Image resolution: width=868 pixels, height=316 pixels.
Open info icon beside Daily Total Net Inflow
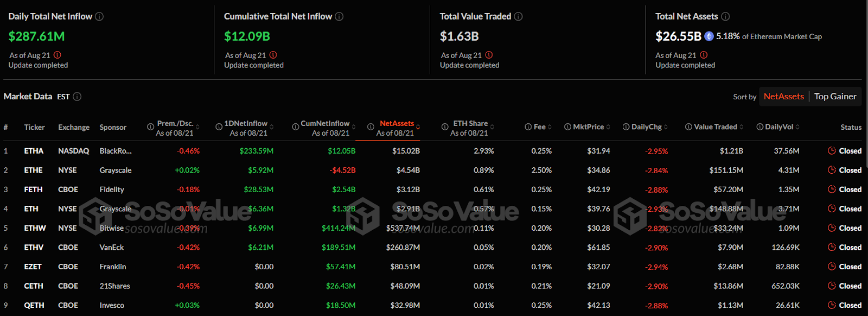coord(99,16)
